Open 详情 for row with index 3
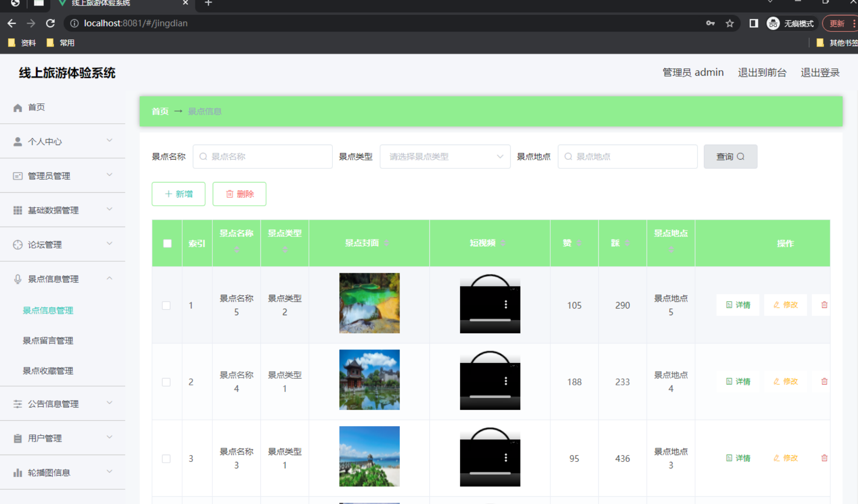 coord(738,458)
